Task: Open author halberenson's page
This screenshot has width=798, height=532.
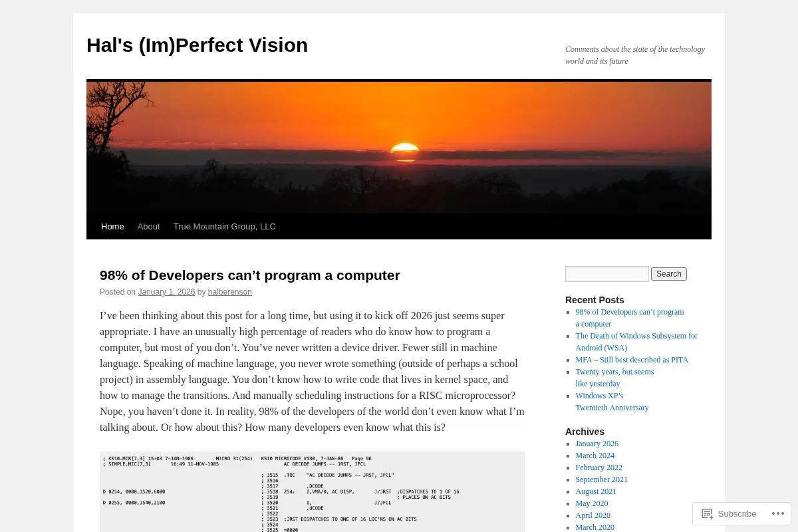Action: coord(229,292)
